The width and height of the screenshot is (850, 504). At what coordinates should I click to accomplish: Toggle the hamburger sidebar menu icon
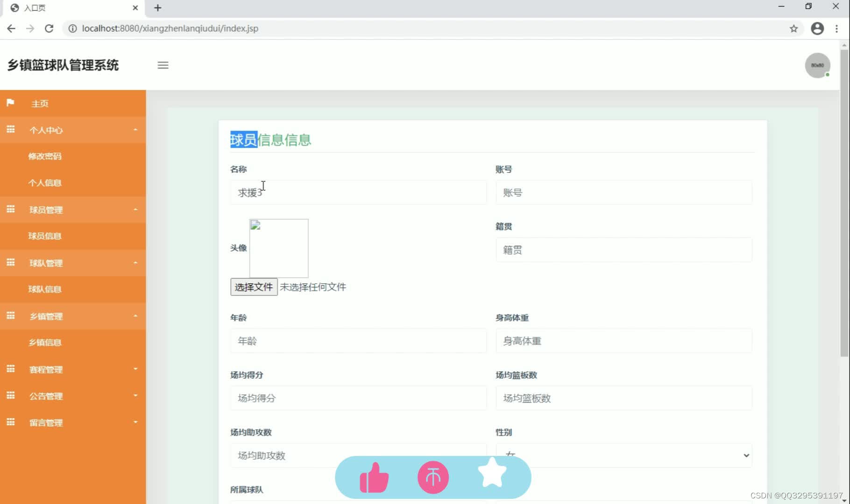[163, 65]
